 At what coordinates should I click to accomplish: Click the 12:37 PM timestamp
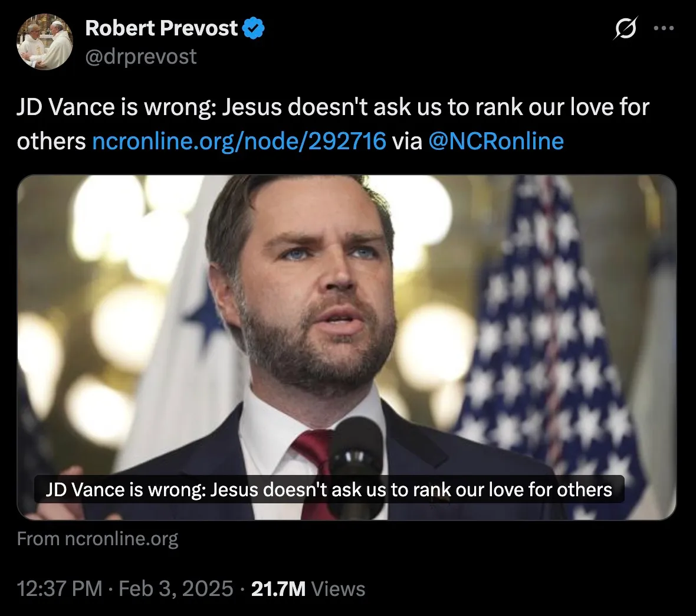[60, 589]
